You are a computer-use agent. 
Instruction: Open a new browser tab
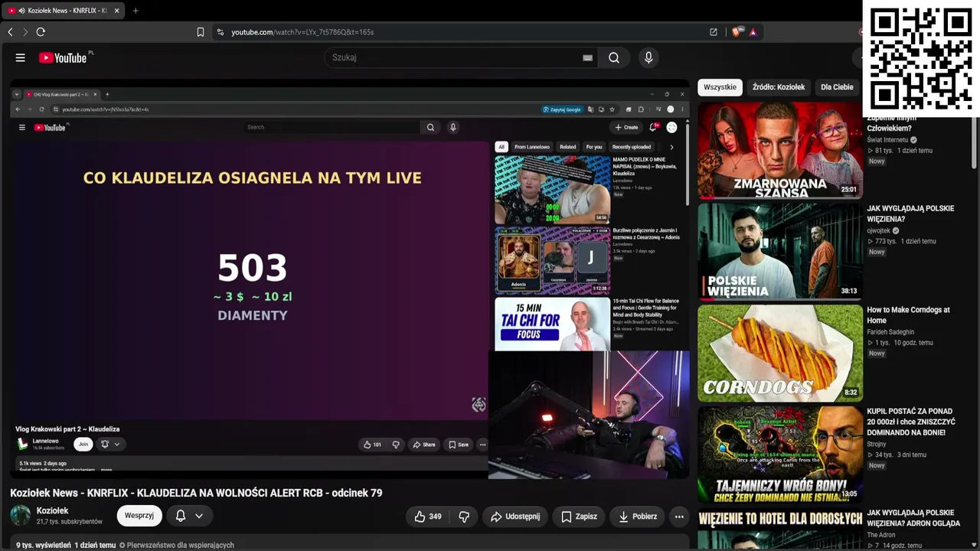(136, 11)
